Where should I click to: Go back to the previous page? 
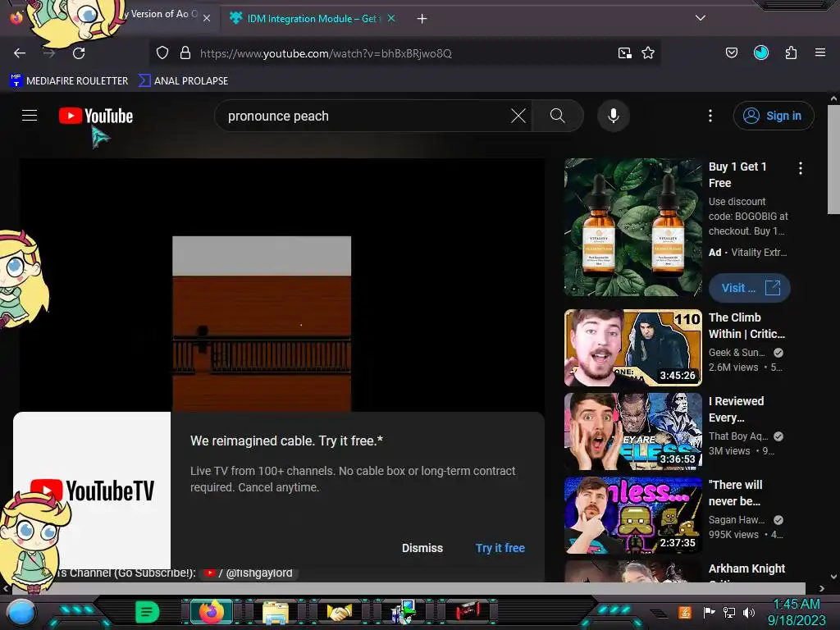(x=20, y=53)
